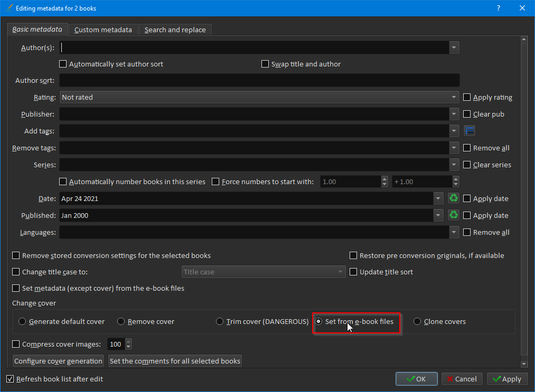Image resolution: width=535 pixels, height=392 pixels.
Task: Click into the Author sort field
Action: 259,80
